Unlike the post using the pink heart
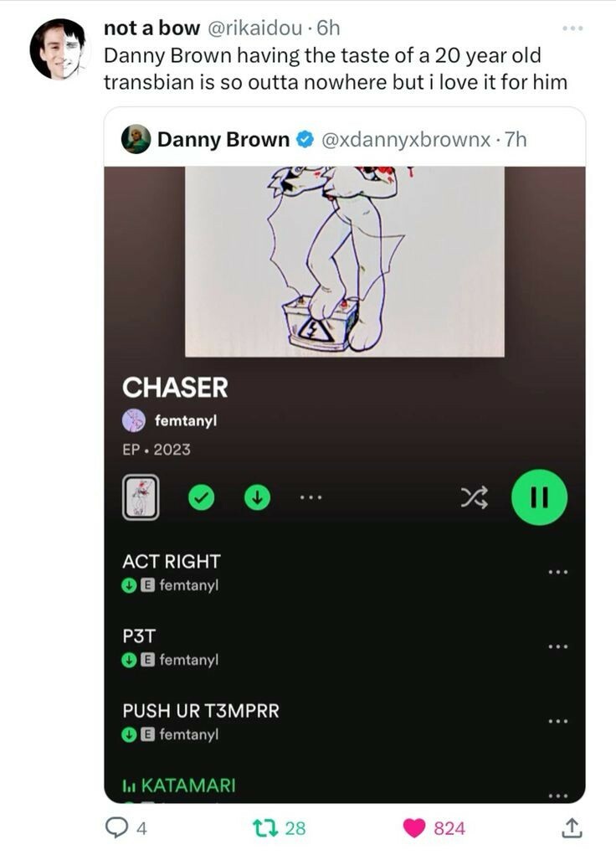 414,828
